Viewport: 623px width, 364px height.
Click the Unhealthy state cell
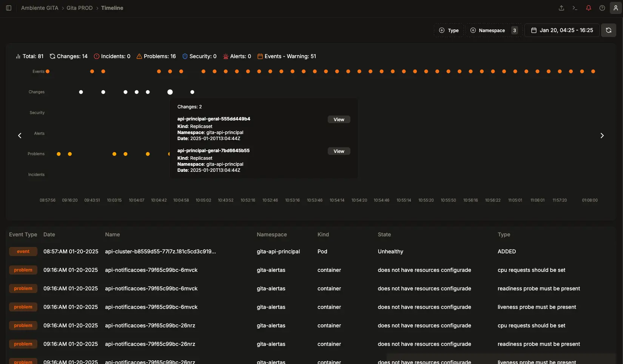390,251
